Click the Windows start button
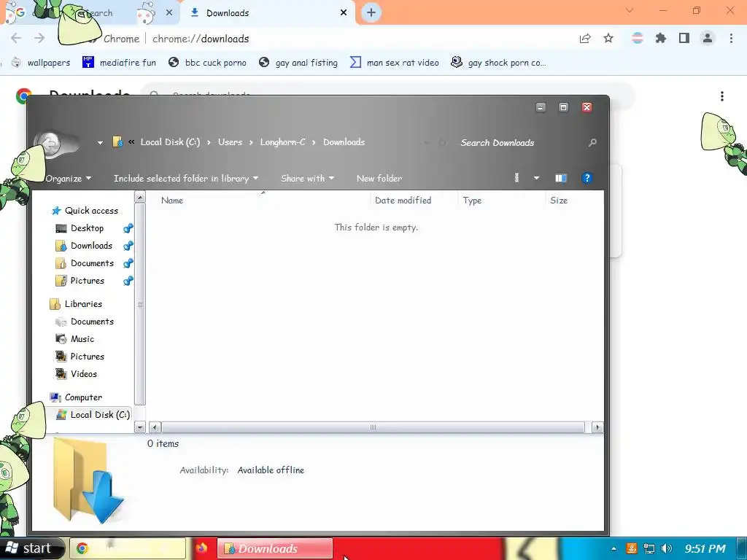This screenshot has height=560, width=747. coord(29,548)
